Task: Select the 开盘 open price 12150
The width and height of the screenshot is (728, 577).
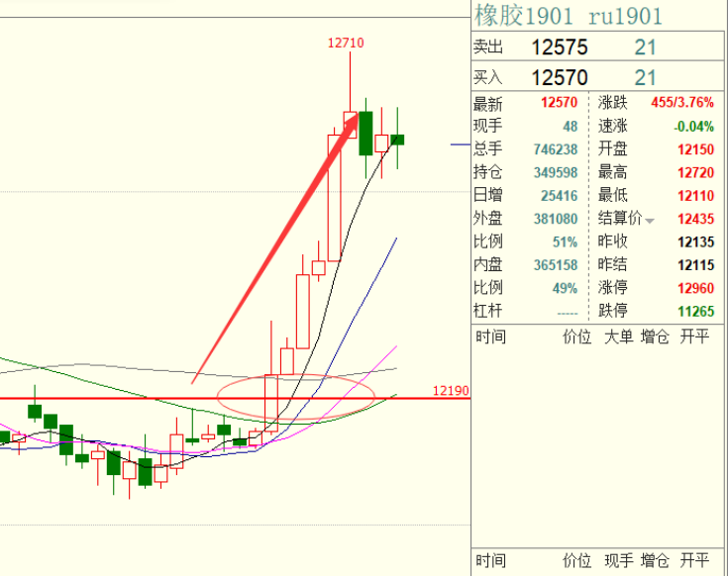Action: 695,149
